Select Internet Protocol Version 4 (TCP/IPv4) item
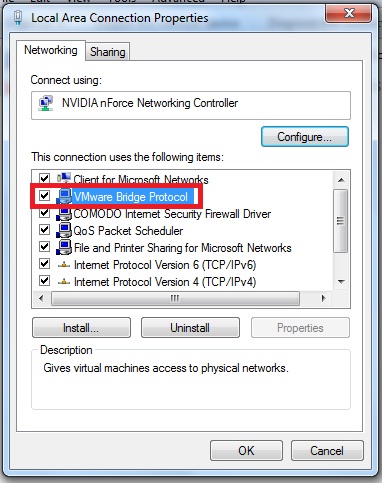The width and height of the screenshot is (382, 483). tap(165, 282)
